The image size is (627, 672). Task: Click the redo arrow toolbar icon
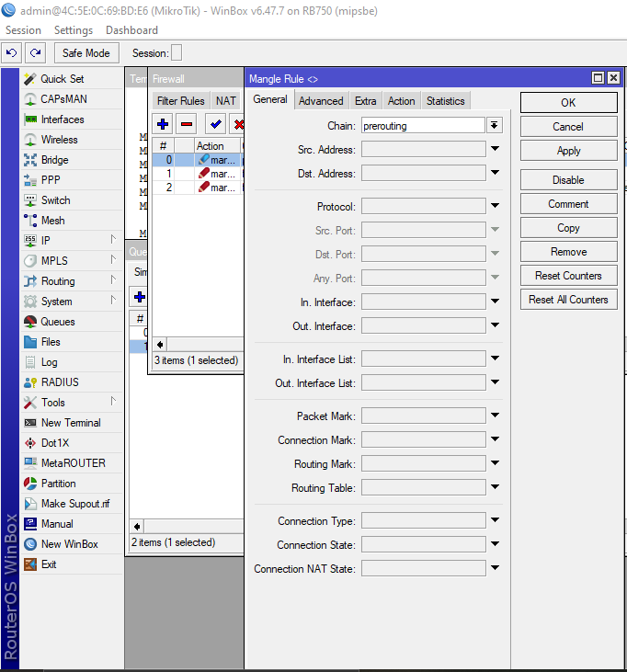click(x=36, y=53)
